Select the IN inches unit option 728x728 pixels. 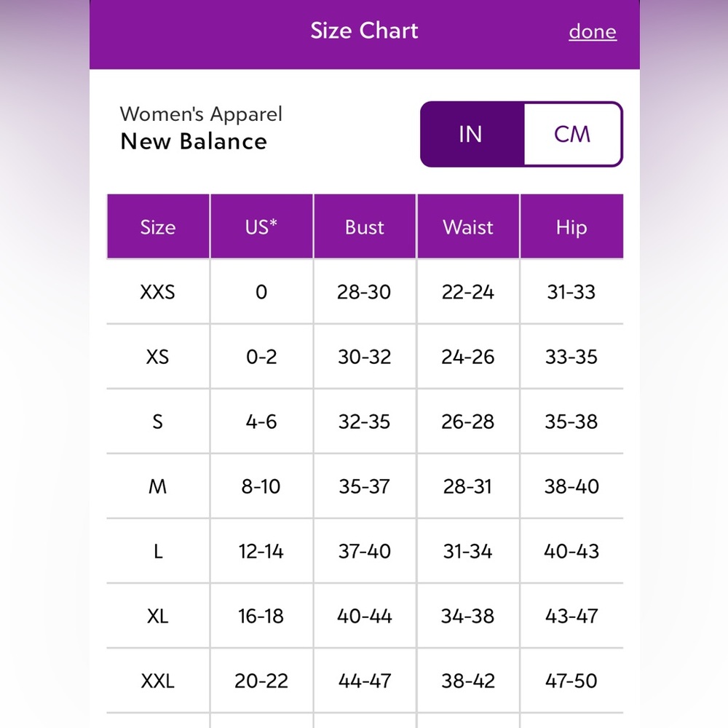472,134
